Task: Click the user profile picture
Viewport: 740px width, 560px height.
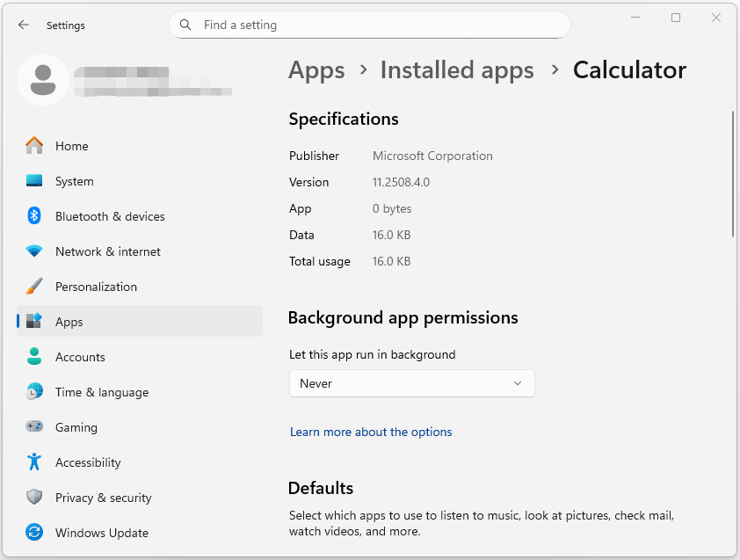Action: [x=43, y=79]
